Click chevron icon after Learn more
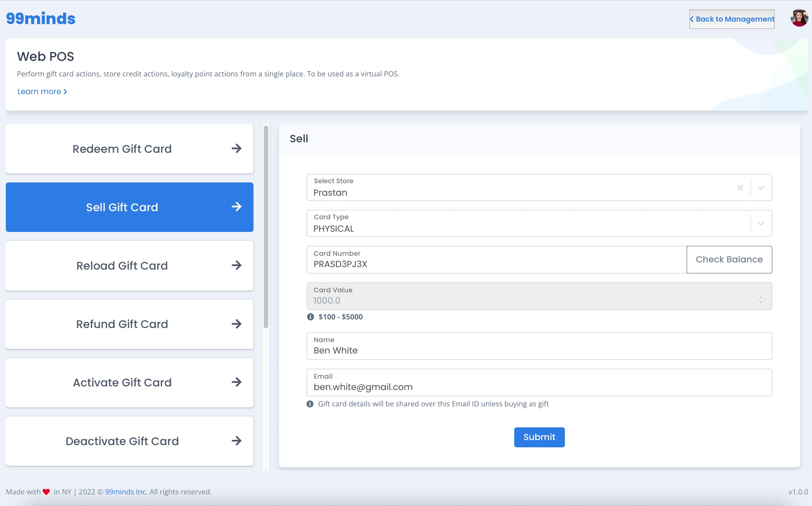 65,91
